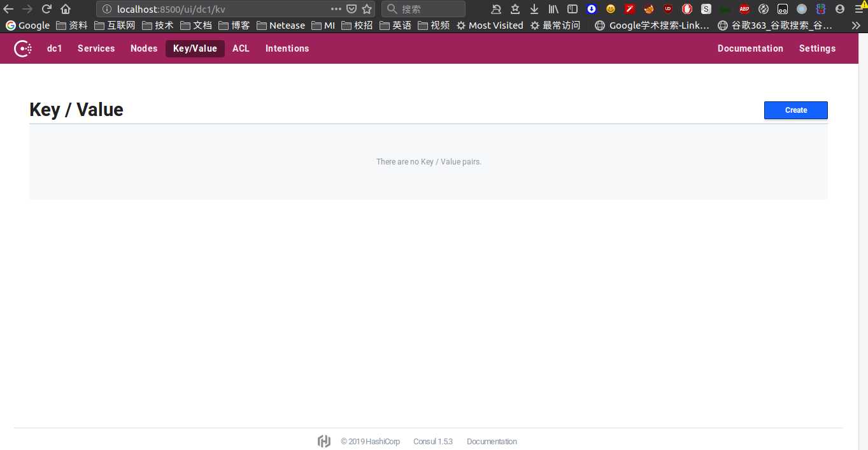Click the blue download-circle extension icon
The image size is (868, 450).
point(592,9)
